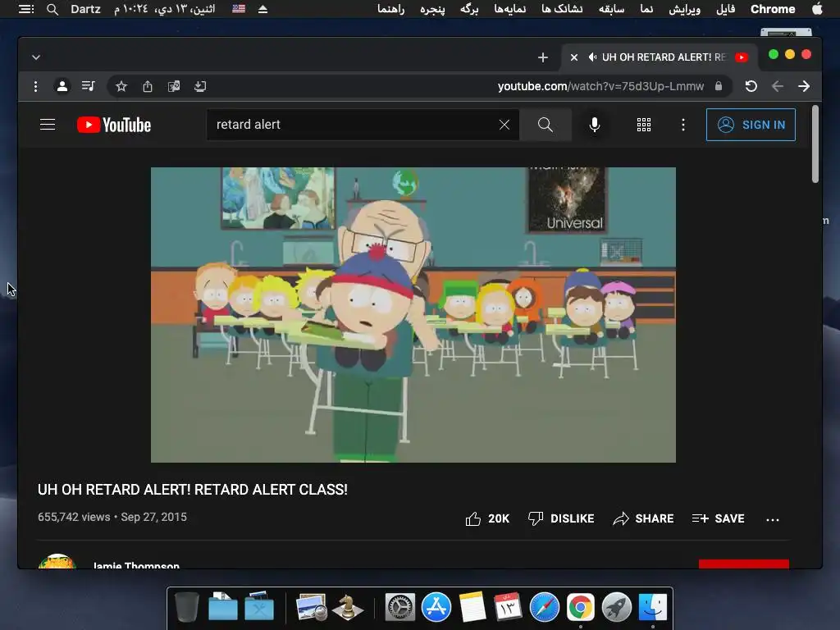Viewport: 840px width, 630px height.
Task: Switch input source via the flag
Action: 239,9
